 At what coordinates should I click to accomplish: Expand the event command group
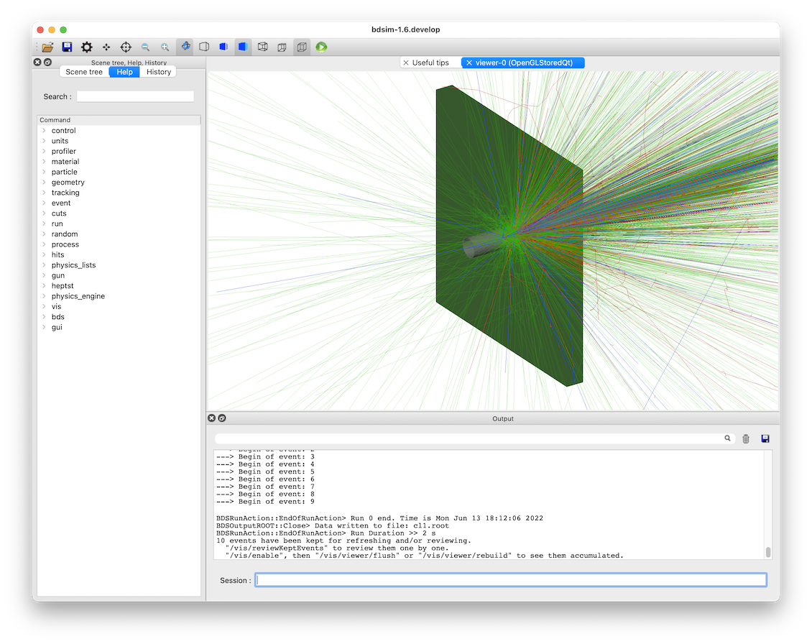coord(44,203)
